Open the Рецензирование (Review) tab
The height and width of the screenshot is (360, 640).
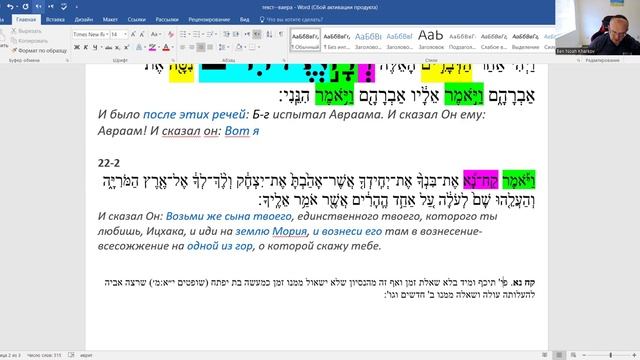point(209,19)
